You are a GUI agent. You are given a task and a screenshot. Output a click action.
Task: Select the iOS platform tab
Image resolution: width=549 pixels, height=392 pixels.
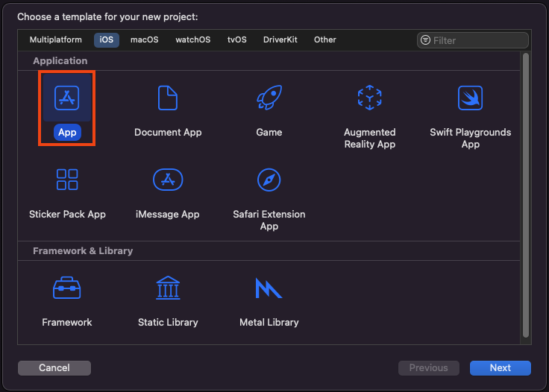[107, 39]
